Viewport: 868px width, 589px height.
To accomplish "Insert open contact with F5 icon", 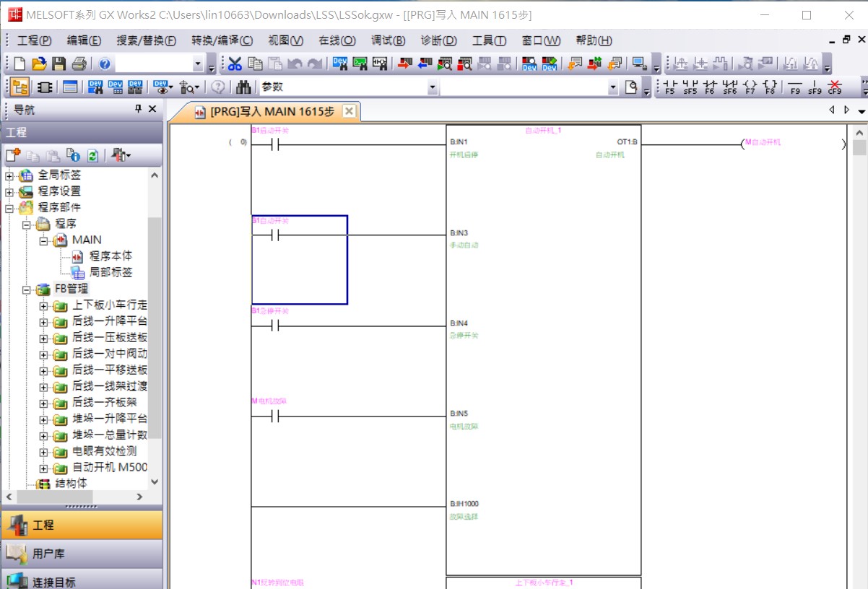I will coord(670,87).
